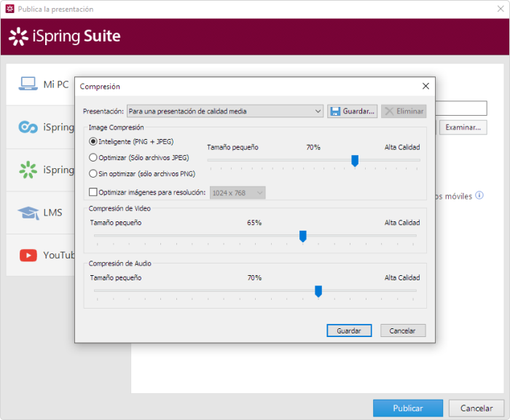Screen dimensions: 510x420
Task: Click the Image Compresión group label
Action: pyautogui.click(x=116, y=127)
